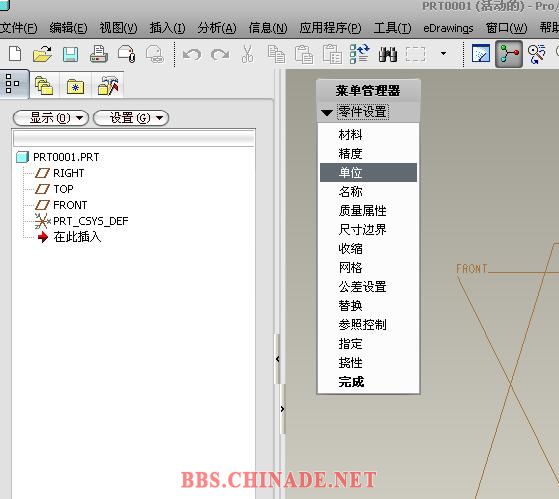Viewport: 559px width, 499px height.
Task: Click the Undo arrow icon
Action: tap(192, 55)
